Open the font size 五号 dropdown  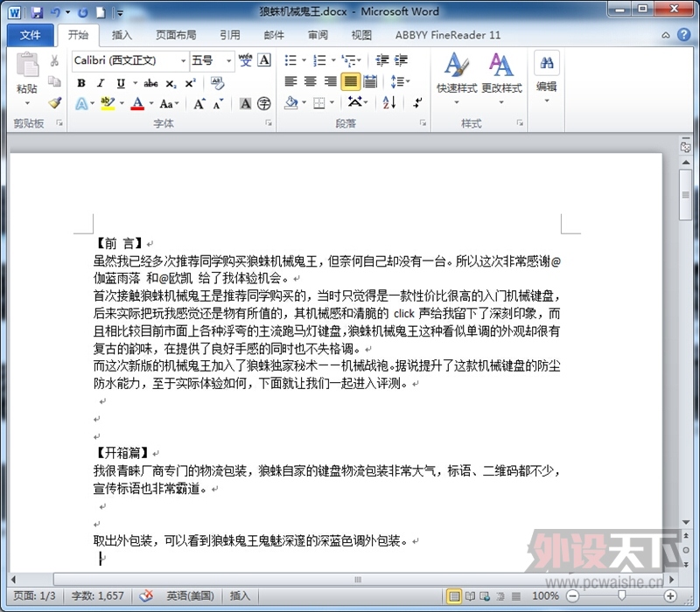(x=228, y=60)
